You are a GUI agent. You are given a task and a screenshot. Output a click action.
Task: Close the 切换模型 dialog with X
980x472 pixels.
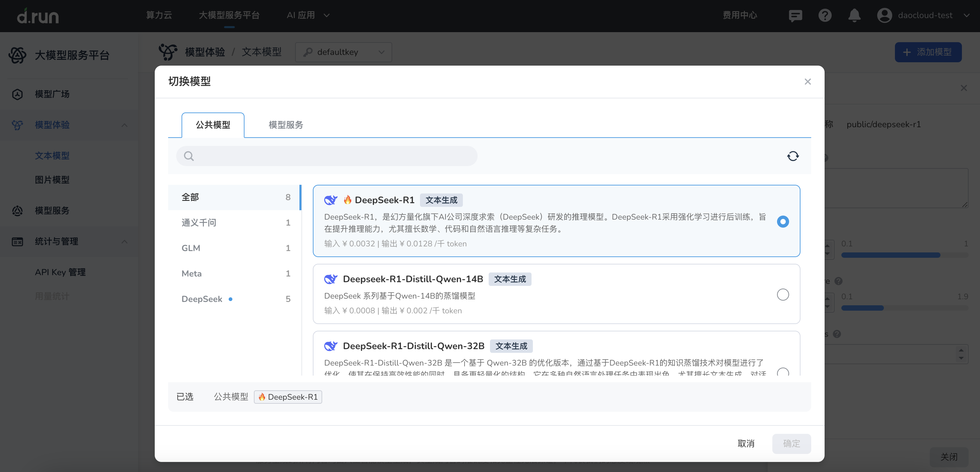coord(808,82)
